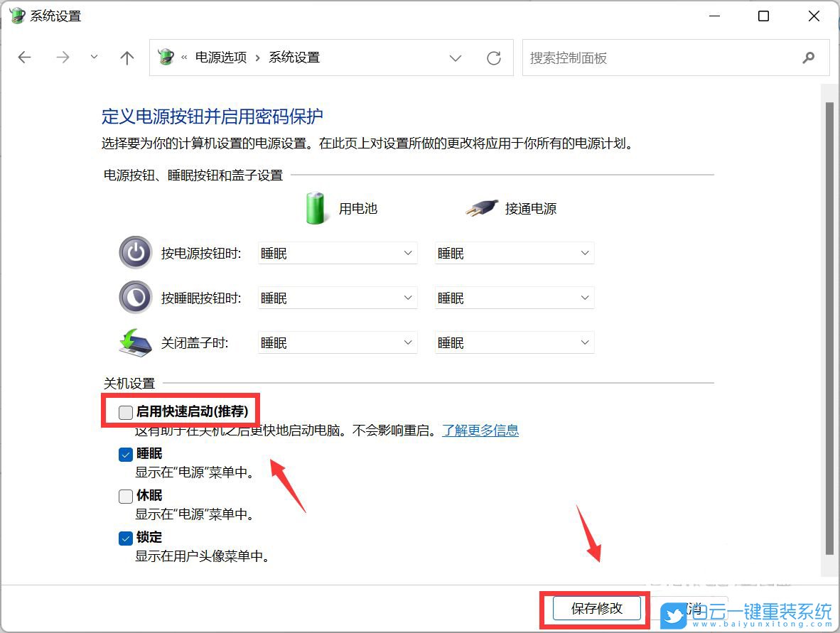Image resolution: width=840 pixels, height=633 pixels.
Task: Click the laptop lid icon beside 关闭盖子时
Action: [x=135, y=342]
